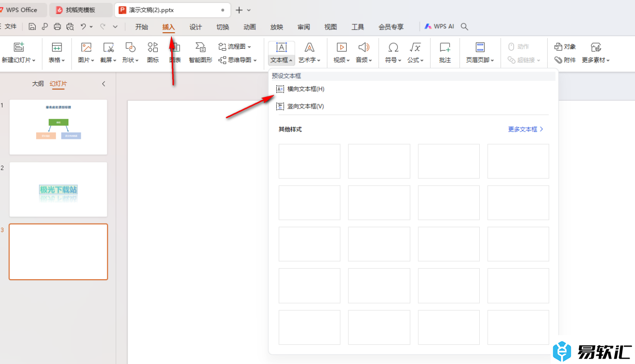Click the 符号 (Symbol) omega icon
Image resolution: width=635 pixels, height=364 pixels.
coord(393,47)
